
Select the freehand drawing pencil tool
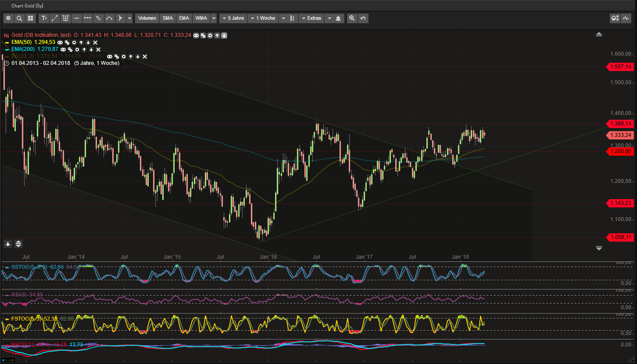(98, 18)
